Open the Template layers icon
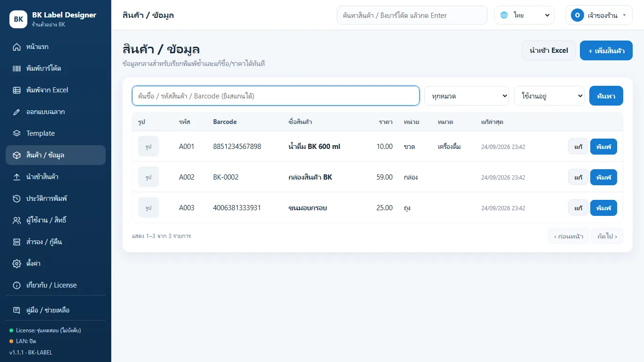The width and height of the screenshot is (644, 362). point(17,133)
